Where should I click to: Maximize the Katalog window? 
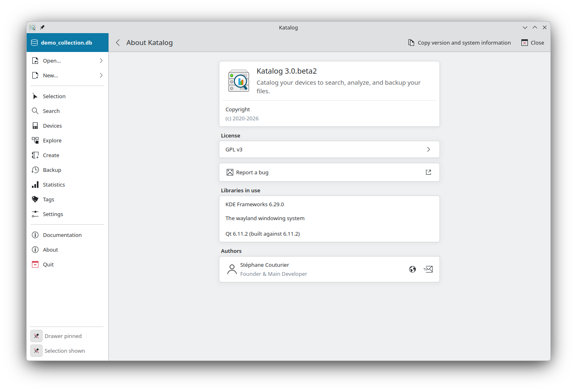535,27
